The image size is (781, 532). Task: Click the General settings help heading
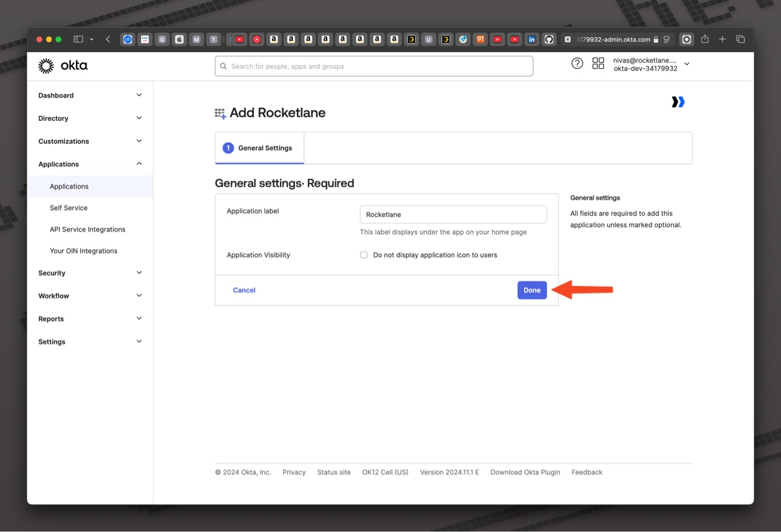pos(595,198)
